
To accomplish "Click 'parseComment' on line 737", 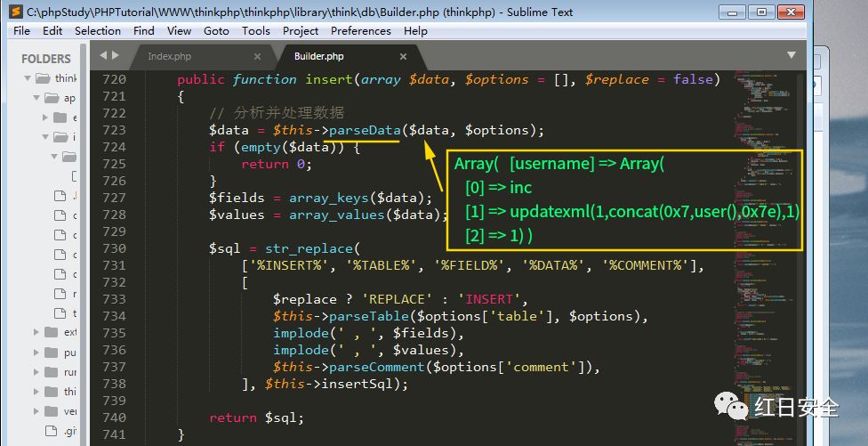I will [377, 367].
